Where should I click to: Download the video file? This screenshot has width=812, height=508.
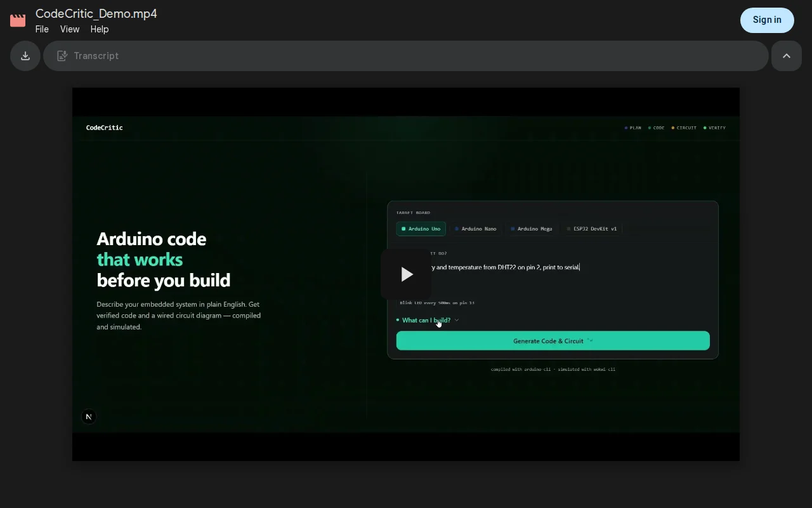pyautogui.click(x=25, y=56)
